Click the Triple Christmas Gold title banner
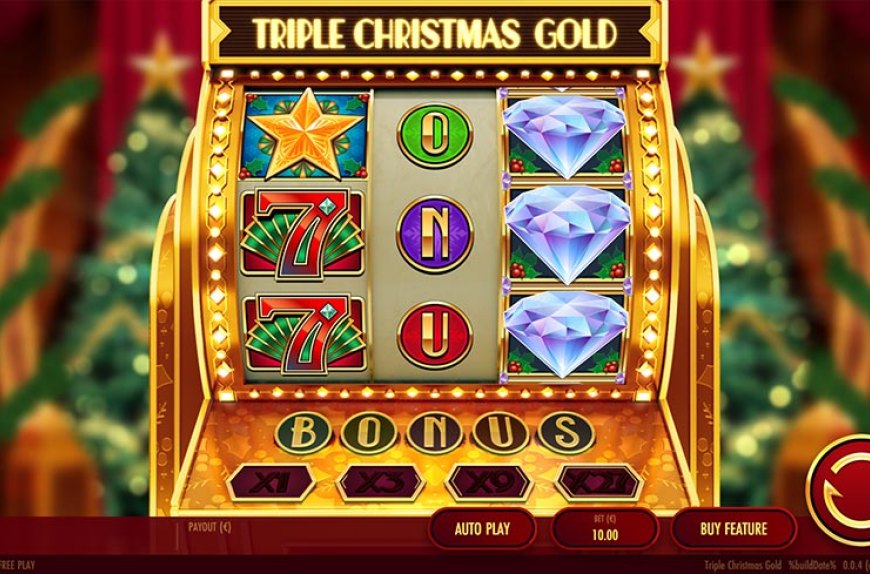The image size is (870, 574). pyautogui.click(x=436, y=33)
